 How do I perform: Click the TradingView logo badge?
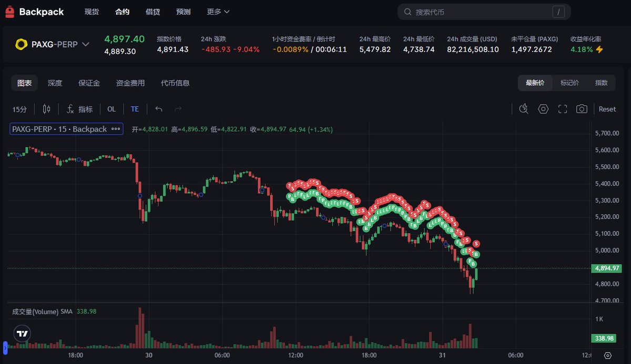tap(22, 334)
